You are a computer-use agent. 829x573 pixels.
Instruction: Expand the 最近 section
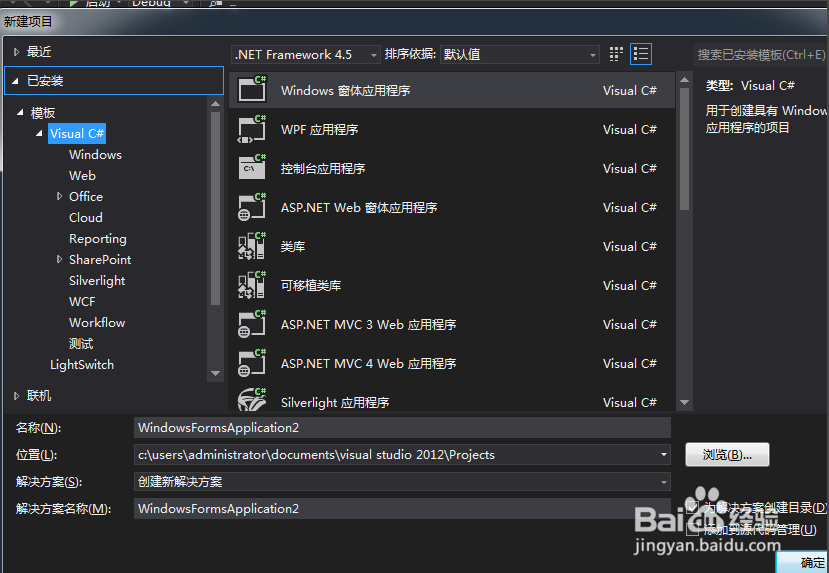pyautogui.click(x=16, y=52)
